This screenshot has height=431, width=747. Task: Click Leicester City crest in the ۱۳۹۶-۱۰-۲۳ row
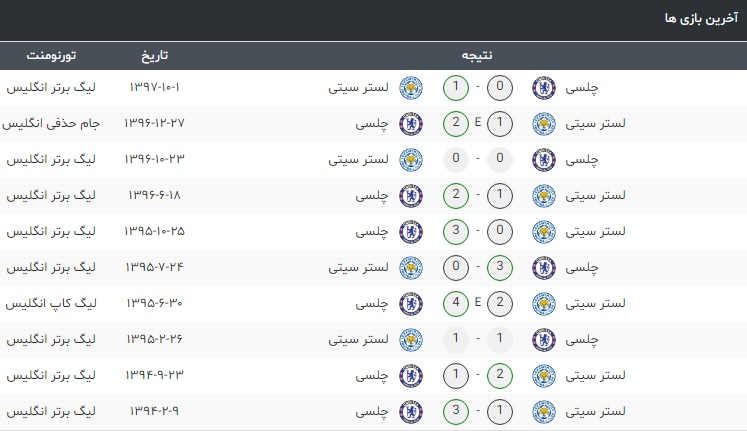[411, 160]
